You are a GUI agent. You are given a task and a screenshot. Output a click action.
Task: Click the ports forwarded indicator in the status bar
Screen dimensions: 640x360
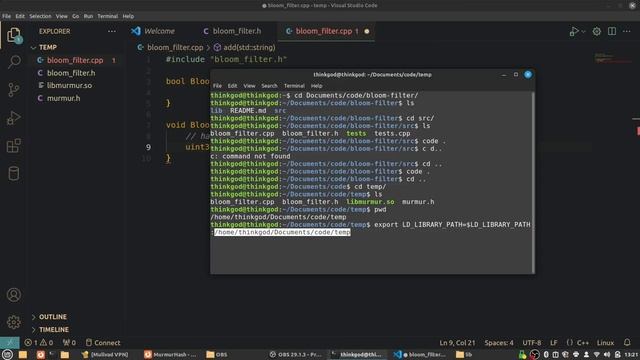click(69, 343)
